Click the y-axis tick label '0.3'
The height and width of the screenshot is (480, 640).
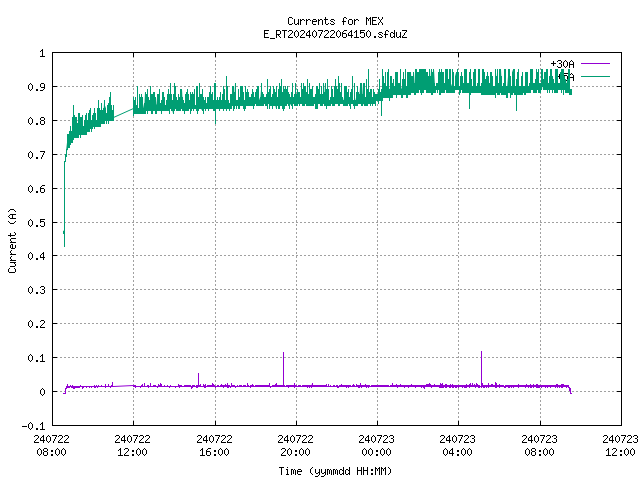coord(36,290)
